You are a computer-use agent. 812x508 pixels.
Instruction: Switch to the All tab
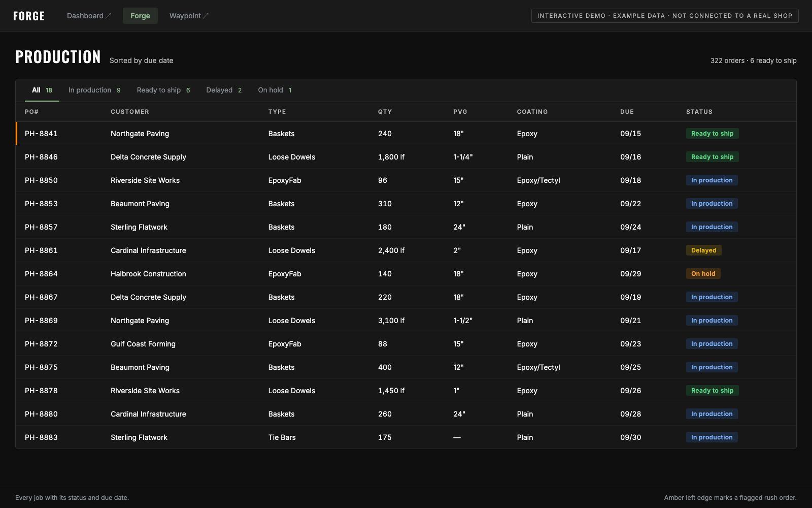point(42,90)
